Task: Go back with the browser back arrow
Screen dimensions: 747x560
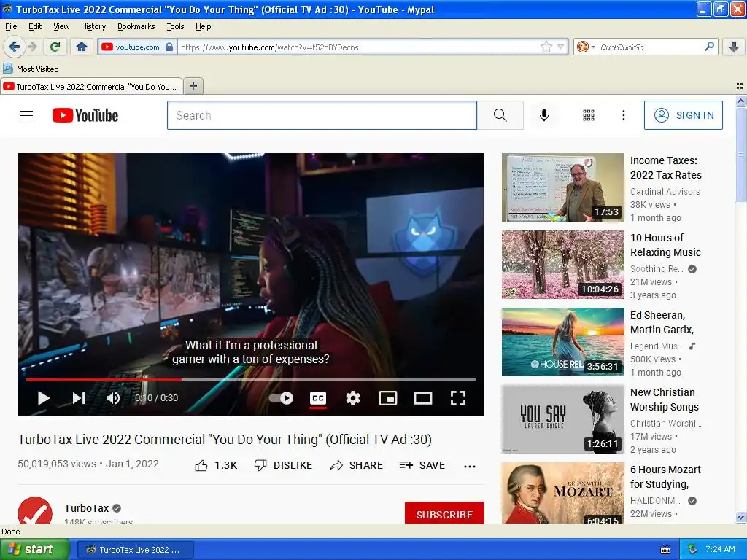Action: point(15,47)
